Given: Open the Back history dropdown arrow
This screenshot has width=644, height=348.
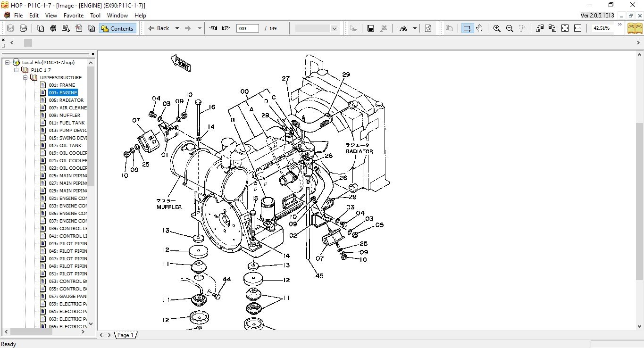Looking at the screenshot, I should tap(177, 28).
